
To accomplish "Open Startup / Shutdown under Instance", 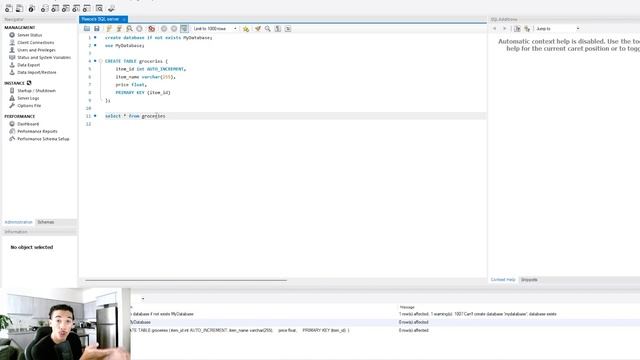I will [x=36, y=91].
